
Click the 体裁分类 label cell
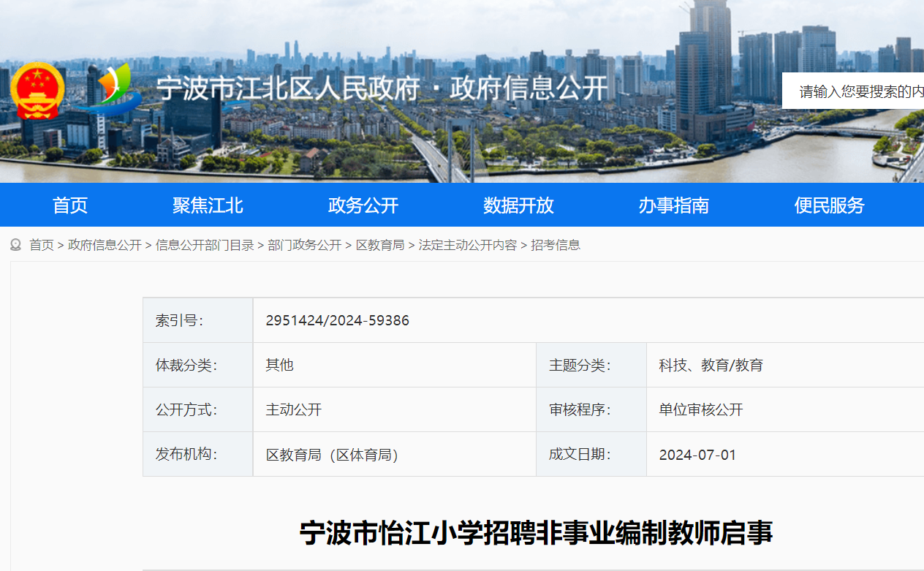pyautogui.click(x=198, y=365)
